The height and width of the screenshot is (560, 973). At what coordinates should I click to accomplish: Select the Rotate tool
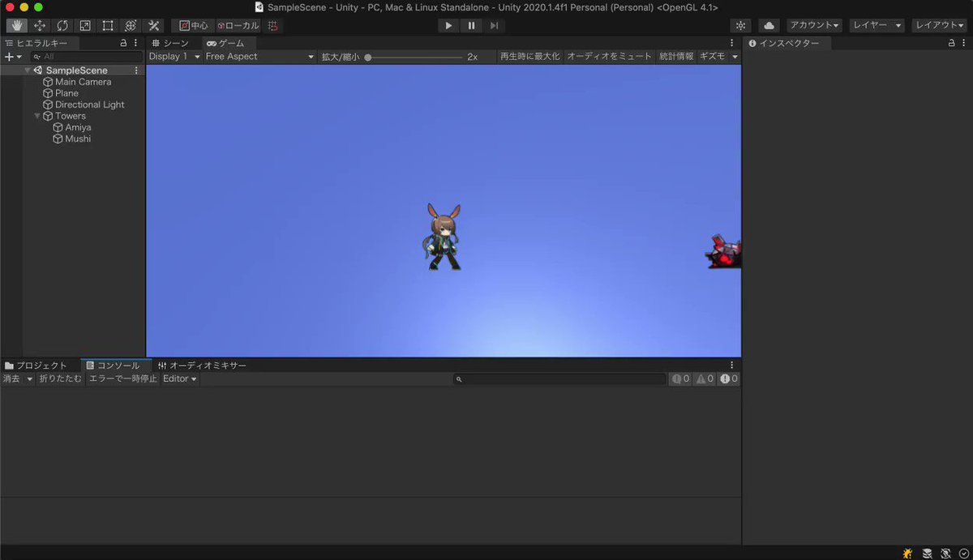click(62, 25)
